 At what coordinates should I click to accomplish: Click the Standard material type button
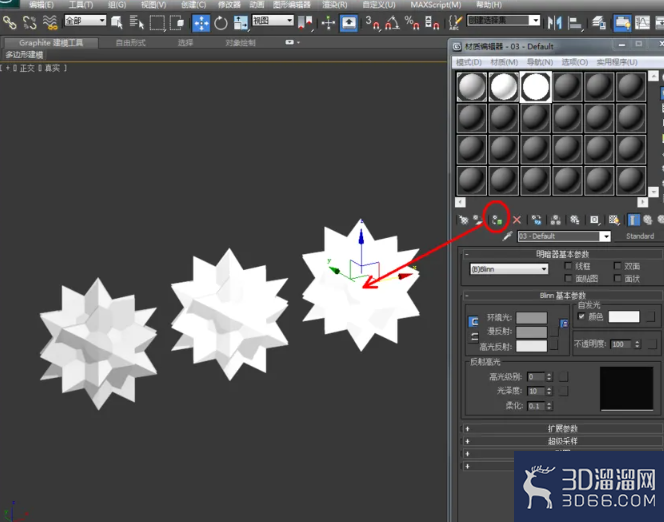[x=640, y=236]
